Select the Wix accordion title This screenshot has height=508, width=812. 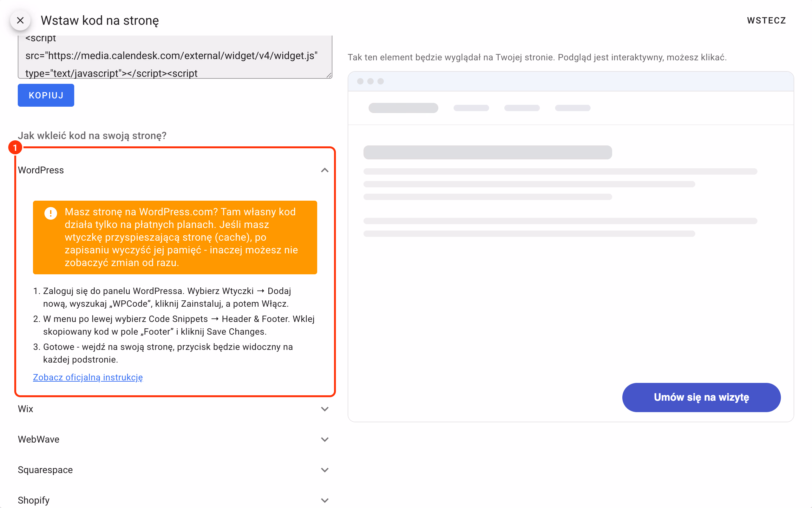point(25,409)
